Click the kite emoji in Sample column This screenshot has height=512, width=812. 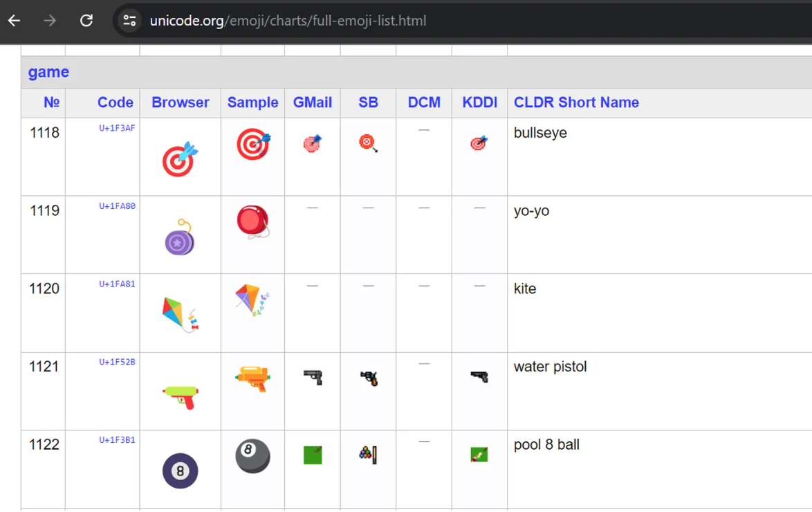coord(252,300)
